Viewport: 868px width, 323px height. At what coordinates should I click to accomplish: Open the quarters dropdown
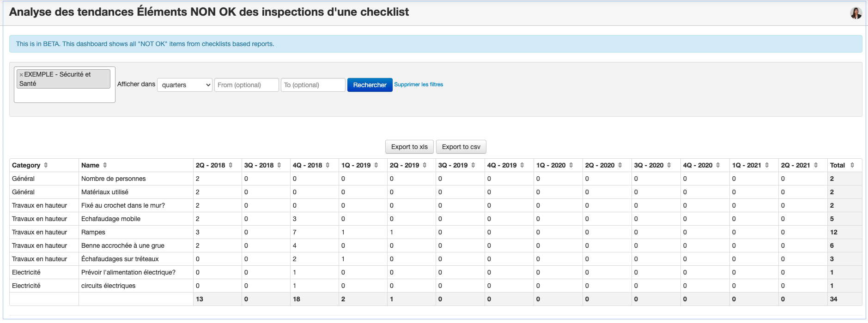185,85
